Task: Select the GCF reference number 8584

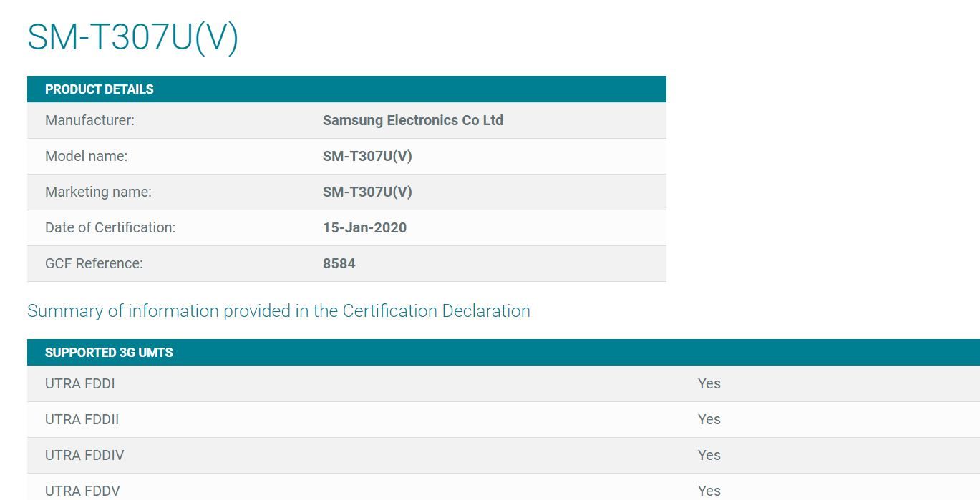Action: pyautogui.click(x=339, y=263)
